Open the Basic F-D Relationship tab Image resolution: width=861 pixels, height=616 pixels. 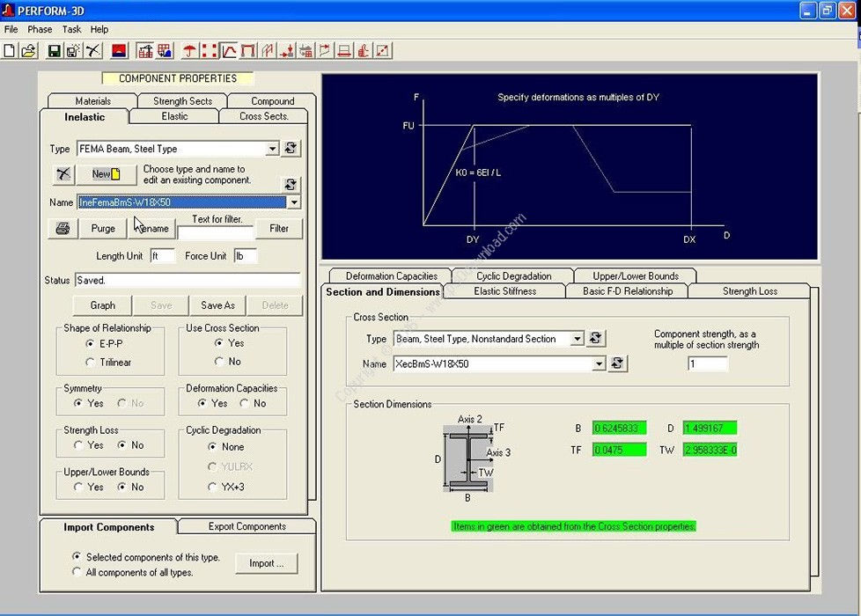coord(628,291)
